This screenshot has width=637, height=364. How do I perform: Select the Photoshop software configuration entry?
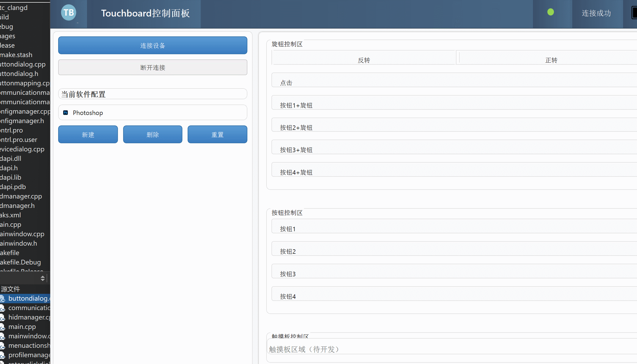(x=153, y=113)
